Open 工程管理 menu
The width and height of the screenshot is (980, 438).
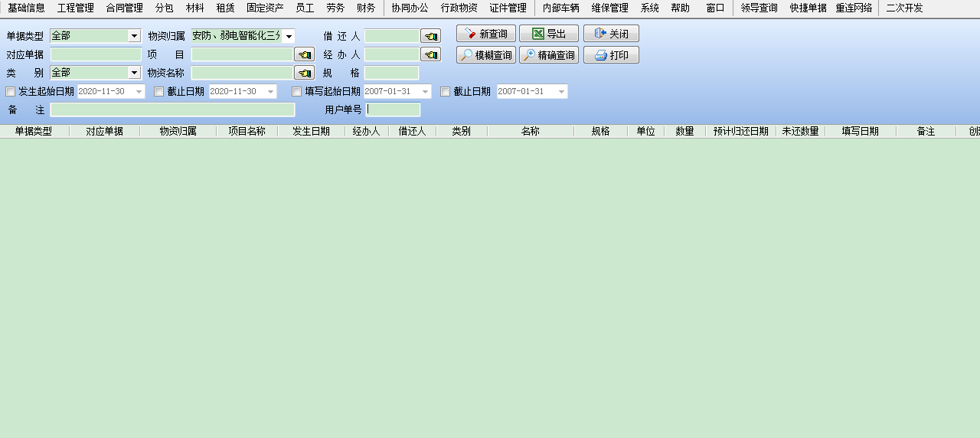(76, 8)
